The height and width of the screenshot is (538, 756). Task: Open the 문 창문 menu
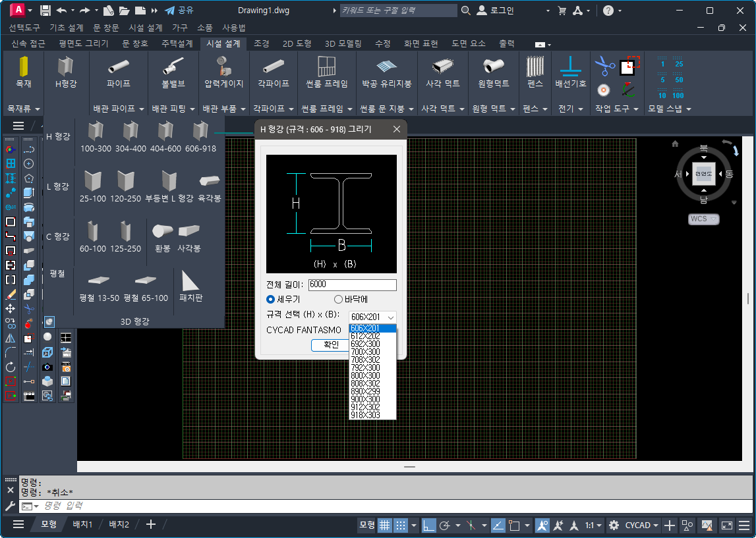[105, 28]
